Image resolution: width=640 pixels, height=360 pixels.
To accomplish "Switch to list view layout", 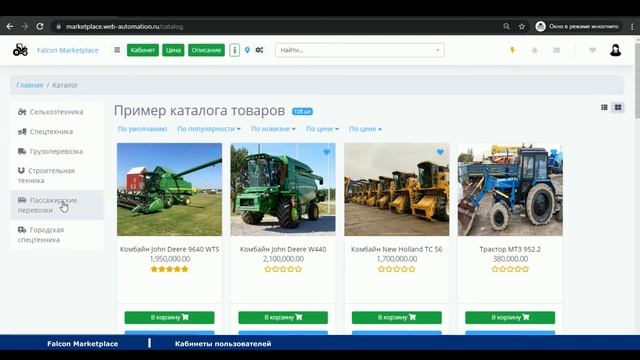I will pos(604,107).
